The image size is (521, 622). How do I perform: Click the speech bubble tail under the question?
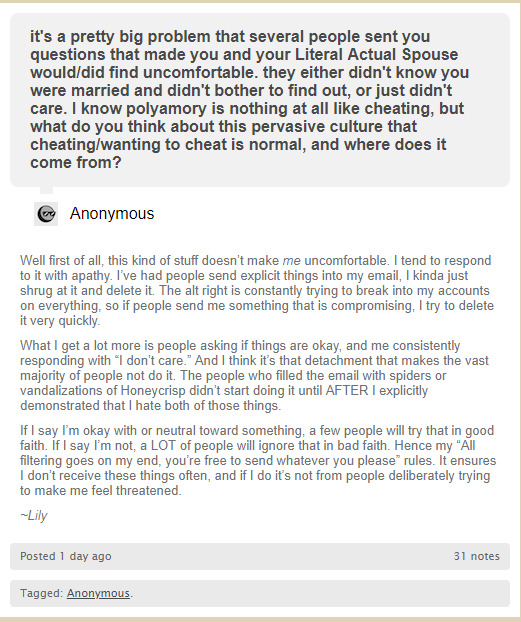pyautogui.click(x=46, y=190)
